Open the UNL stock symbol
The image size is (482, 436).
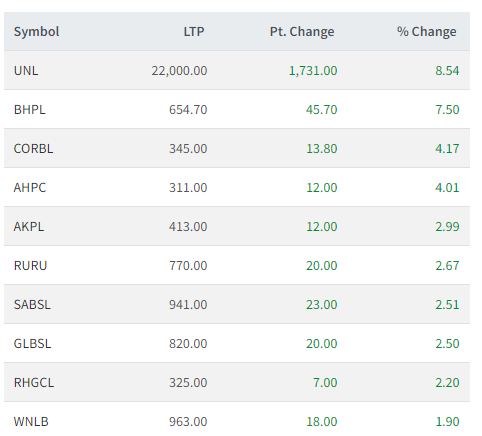coord(26,71)
